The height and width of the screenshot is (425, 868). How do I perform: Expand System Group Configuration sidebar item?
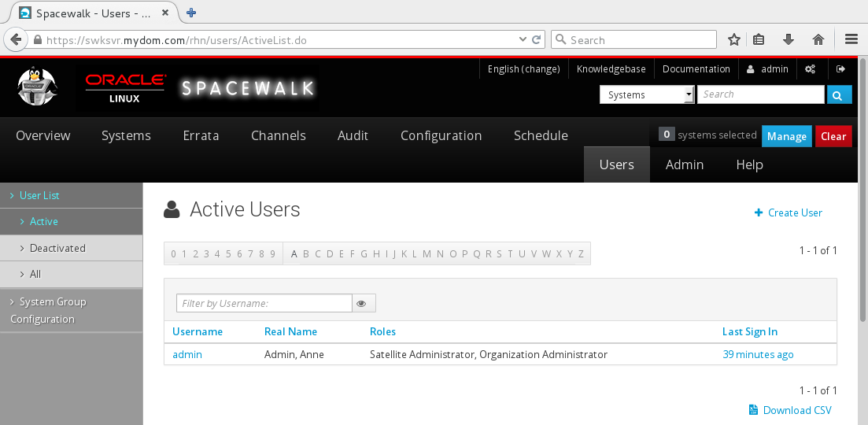click(x=48, y=310)
